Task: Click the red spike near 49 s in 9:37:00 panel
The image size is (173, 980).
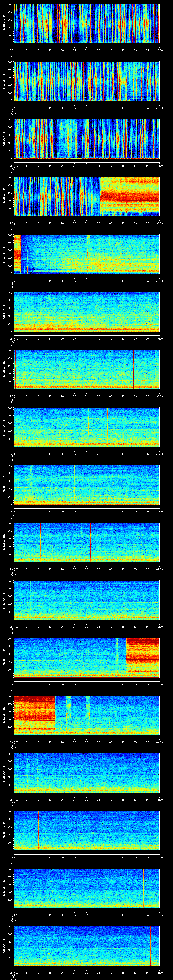Action: pos(133,369)
